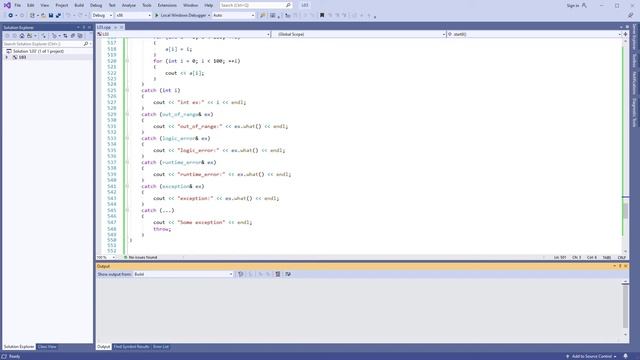Click Collapse All icon in Solution Explorer
This screenshot has height=360, width=640.
(x=73, y=36)
